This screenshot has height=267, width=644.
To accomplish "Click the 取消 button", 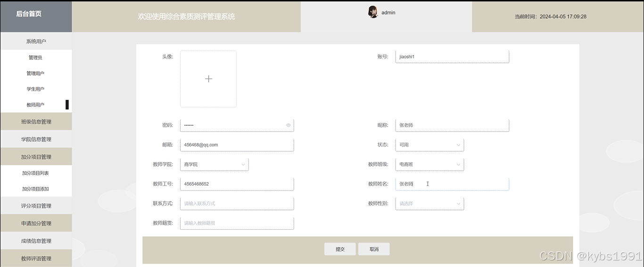I will click(x=374, y=249).
